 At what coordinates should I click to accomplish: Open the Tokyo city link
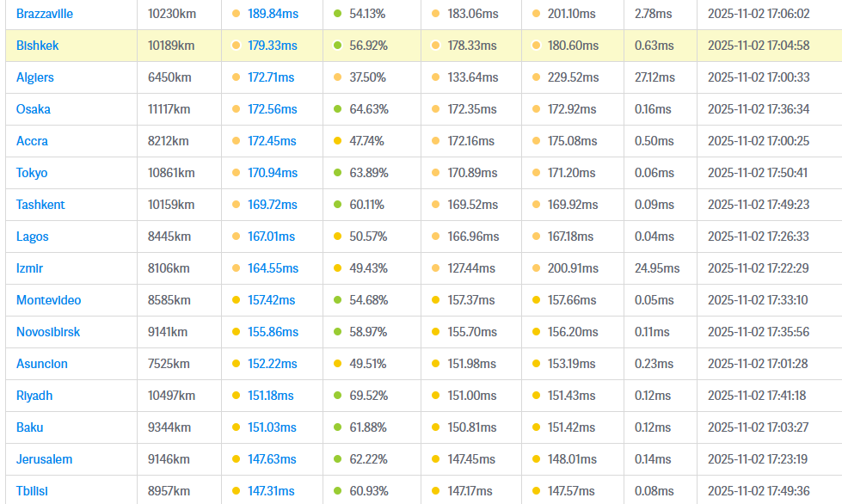coord(32,173)
